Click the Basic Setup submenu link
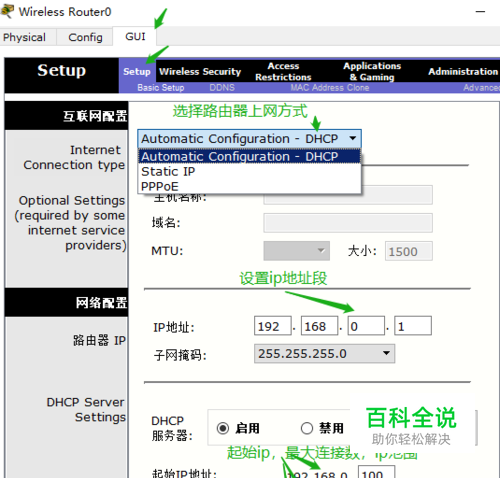Screen dimensions: 500x478 [161, 88]
